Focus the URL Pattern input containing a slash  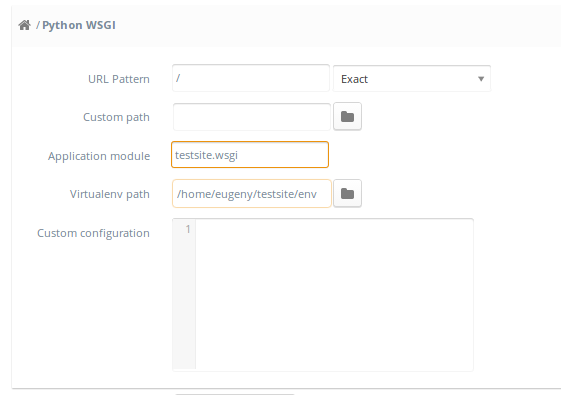click(251, 78)
